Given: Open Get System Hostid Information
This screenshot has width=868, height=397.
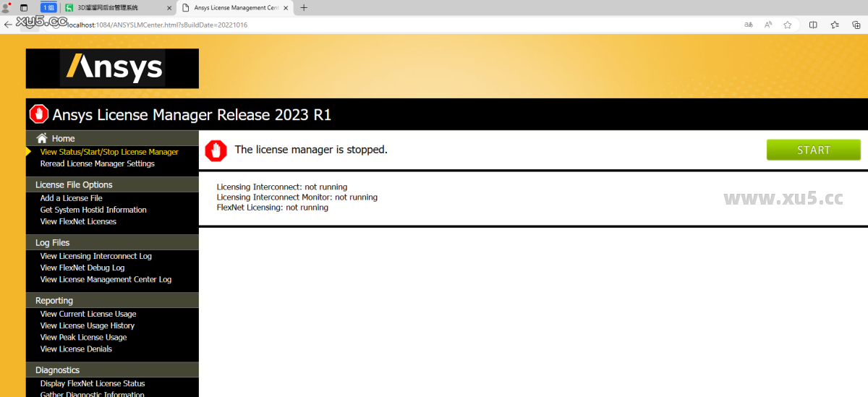Looking at the screenshot, I should tap(93, 210).
